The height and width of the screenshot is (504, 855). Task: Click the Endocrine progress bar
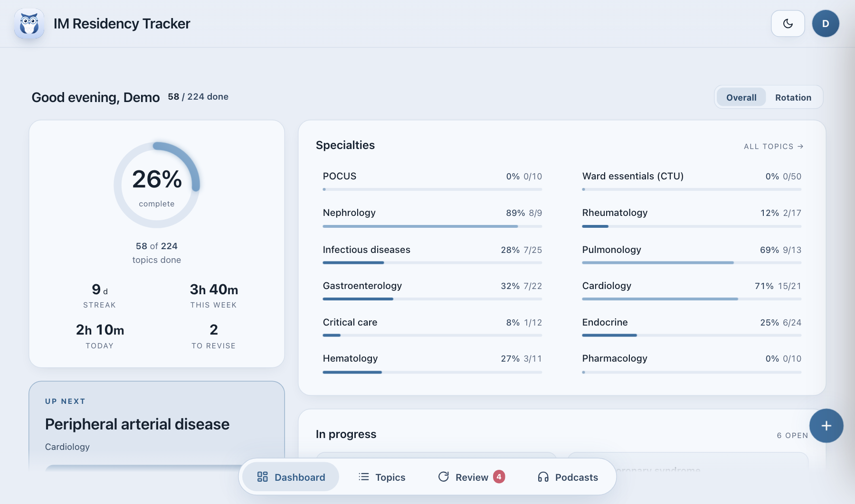point(692,335)
